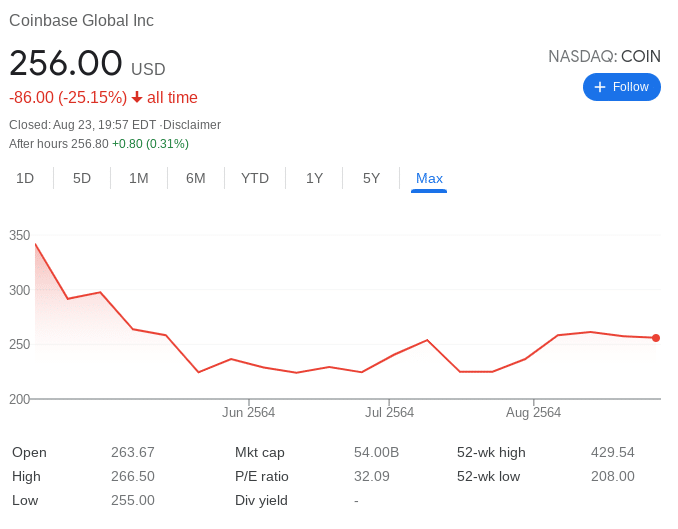678x529 pixels.
Task: Click the Coinbase Global Inc title
Action: [81, 20]
